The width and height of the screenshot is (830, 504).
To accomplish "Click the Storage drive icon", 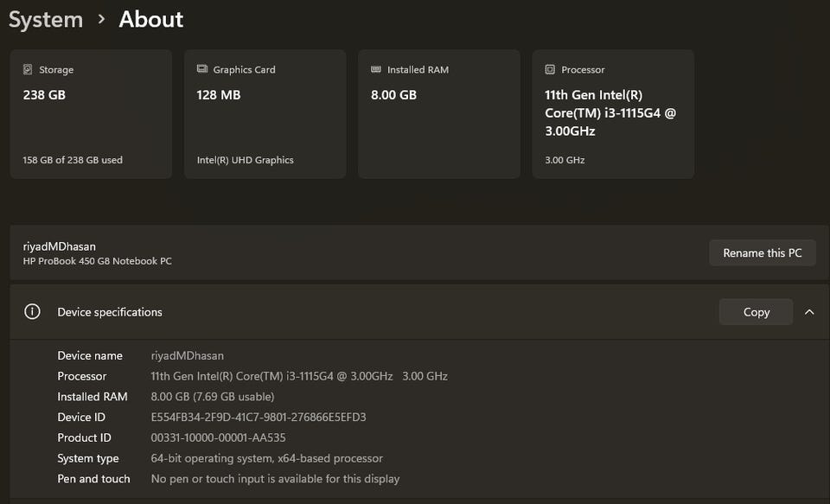I will 29,70.
